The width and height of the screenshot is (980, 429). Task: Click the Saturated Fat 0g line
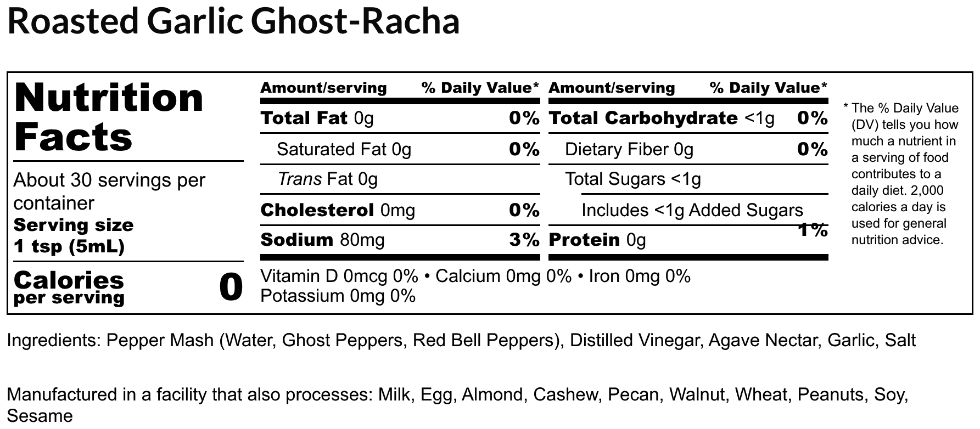(x=344, y=149)
